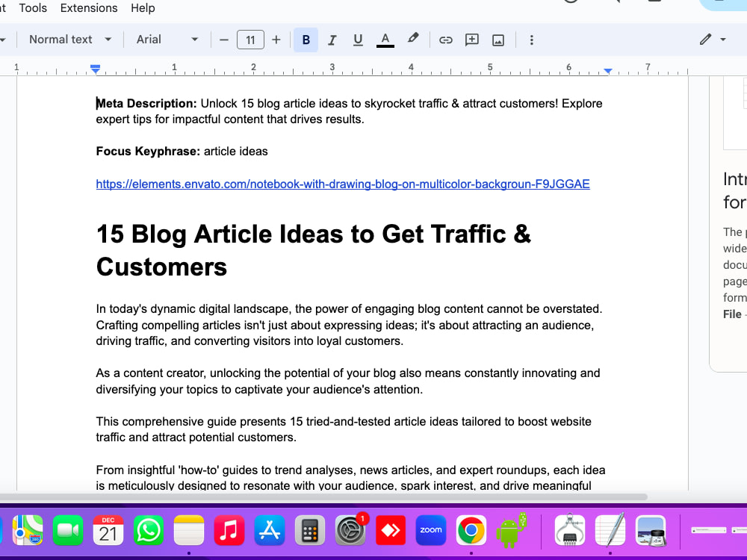The image size is (747, 560).
Task: Open Maps from the Dock
Action: [x=28, y=530]
